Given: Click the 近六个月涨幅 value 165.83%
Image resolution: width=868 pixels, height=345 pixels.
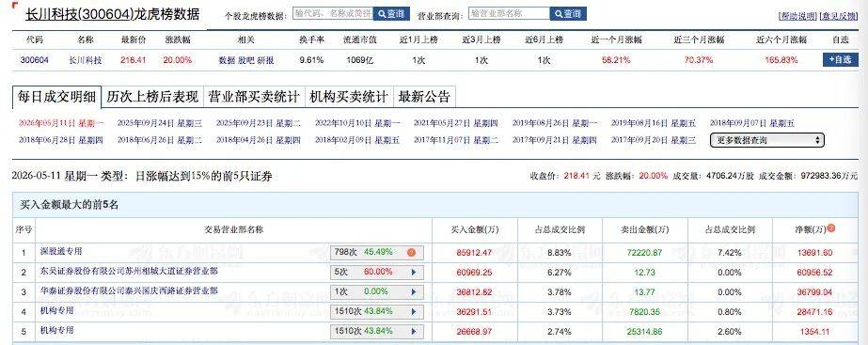Looking at the screenshot, I should [781, 60].
